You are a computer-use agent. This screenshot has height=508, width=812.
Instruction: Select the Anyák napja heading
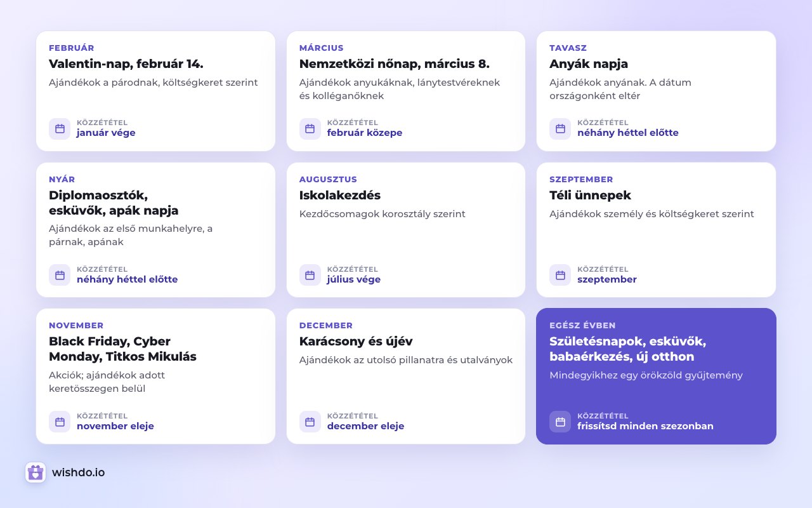click(x=589, y=64)
